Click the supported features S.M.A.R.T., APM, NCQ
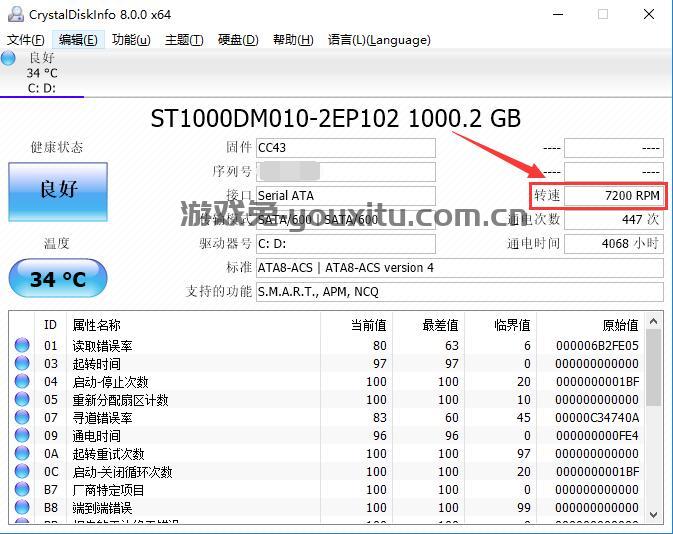The width and height of the screenshot is (673, 534). 460,292
